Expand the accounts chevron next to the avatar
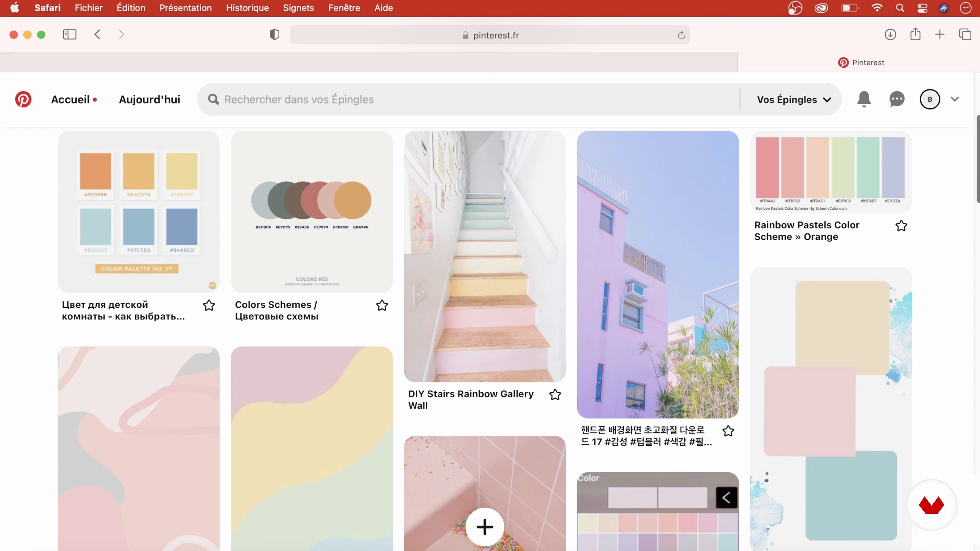Image resolution: width=980 pixels, height=551 pixels. click(954, 99)
